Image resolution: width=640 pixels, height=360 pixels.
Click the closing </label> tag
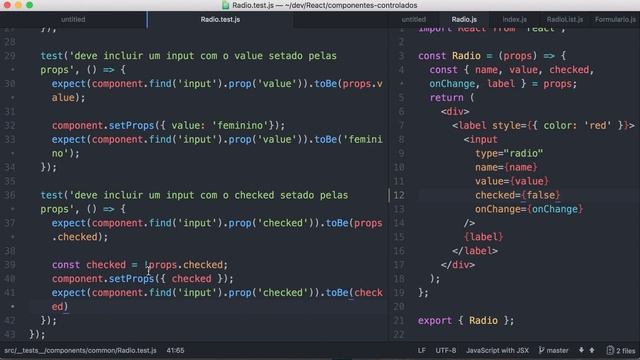click(x=475, y=251)
